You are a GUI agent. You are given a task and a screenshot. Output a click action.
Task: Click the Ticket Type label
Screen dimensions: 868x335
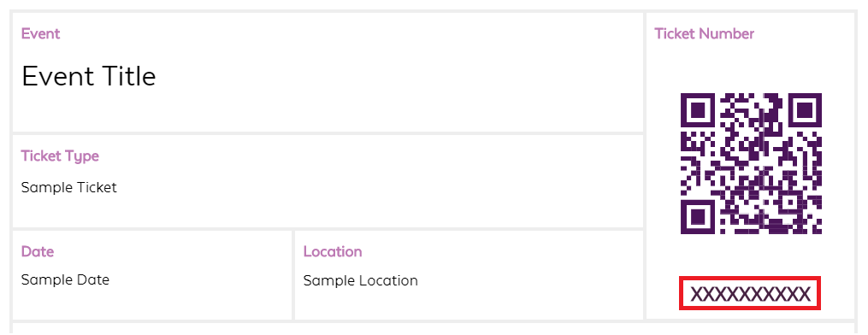click(x=60, y=156)
